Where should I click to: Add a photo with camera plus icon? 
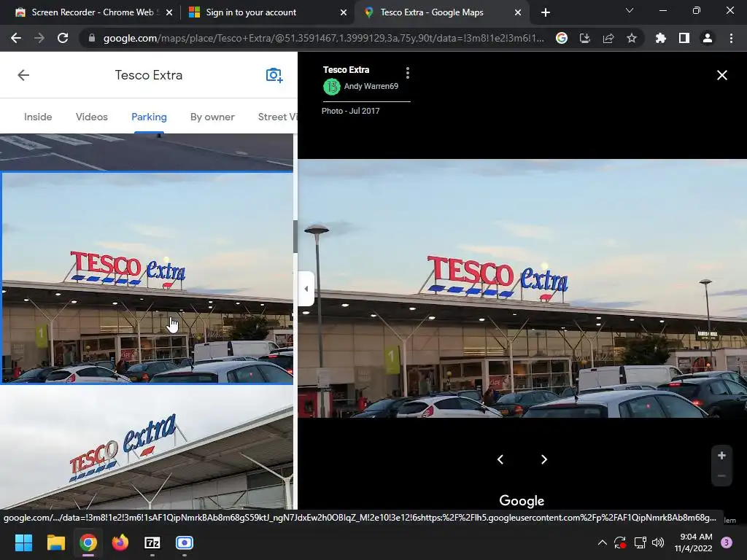274,75
